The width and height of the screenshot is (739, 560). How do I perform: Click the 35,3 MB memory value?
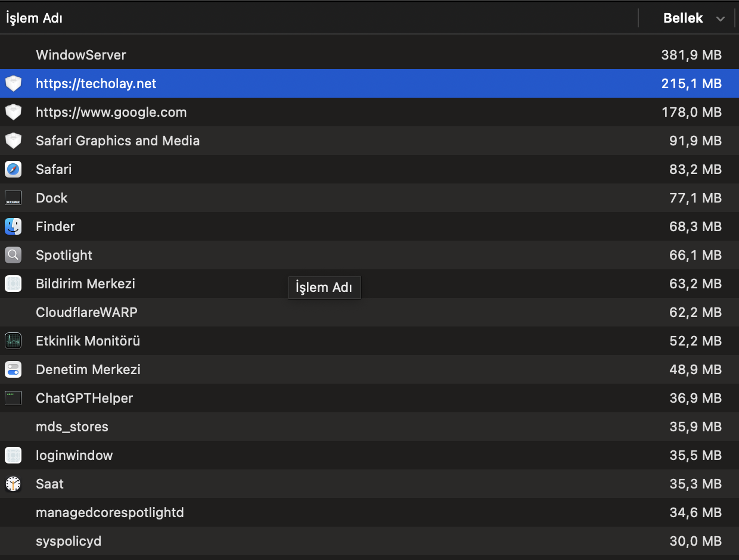click(695, 484)
